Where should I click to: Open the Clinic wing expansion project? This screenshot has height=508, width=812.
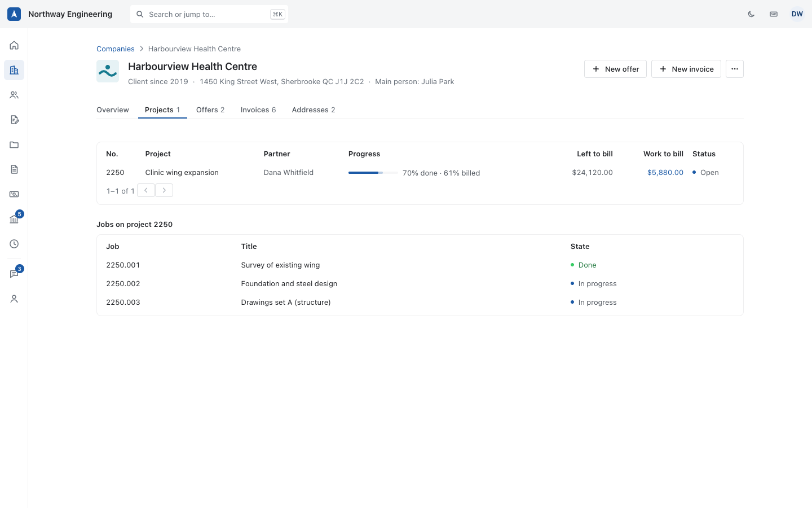(182, 173)
